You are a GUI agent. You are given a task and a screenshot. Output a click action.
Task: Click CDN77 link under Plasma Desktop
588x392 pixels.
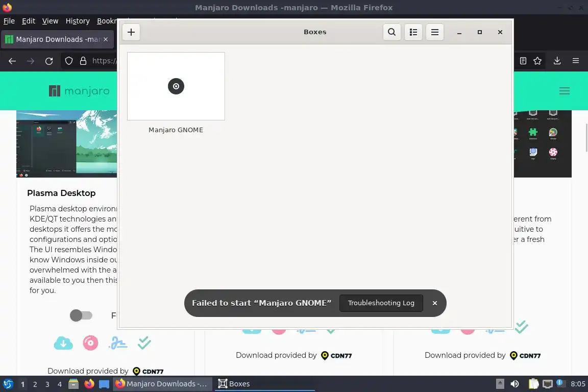[x=149, y=372]
